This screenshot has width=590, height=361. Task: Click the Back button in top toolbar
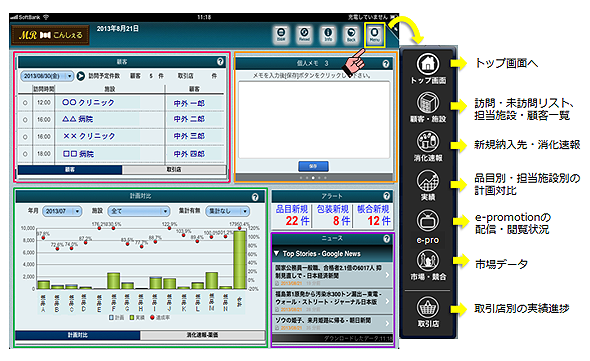351,35
